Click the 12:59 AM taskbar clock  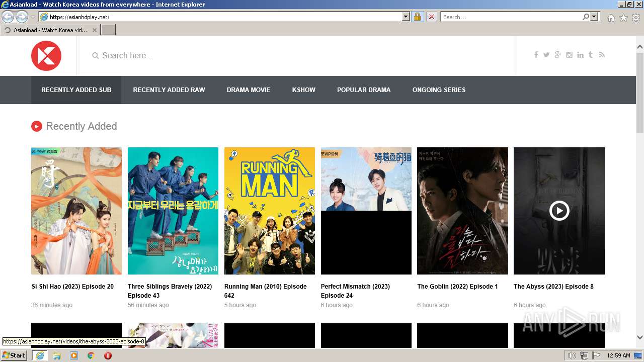[x=619, y=355]
